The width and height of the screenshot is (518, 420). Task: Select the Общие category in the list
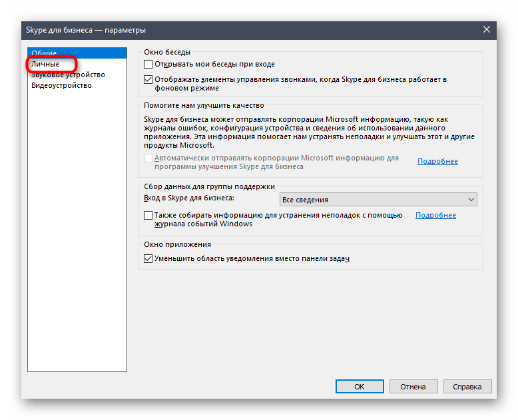[77, 53]
